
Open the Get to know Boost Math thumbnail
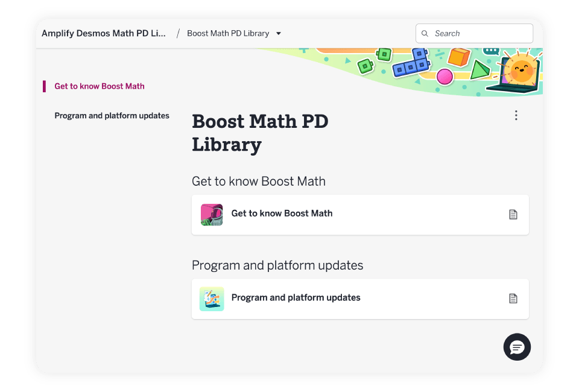(212, 215)
